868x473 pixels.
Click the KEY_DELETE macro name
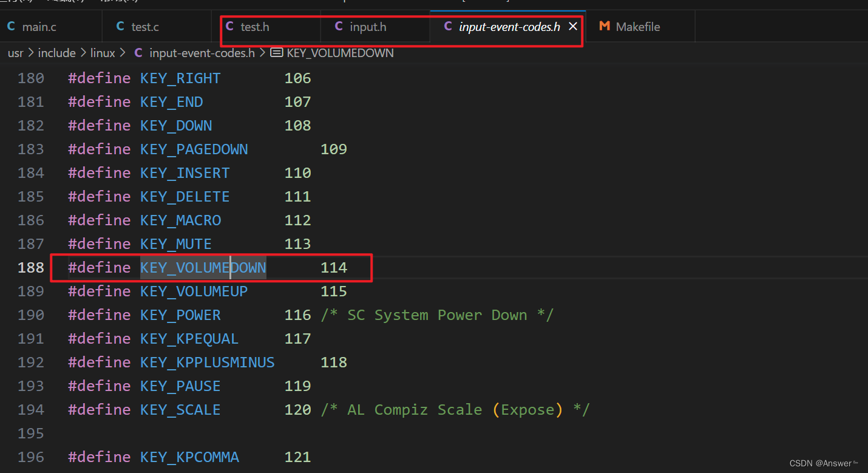185,197
